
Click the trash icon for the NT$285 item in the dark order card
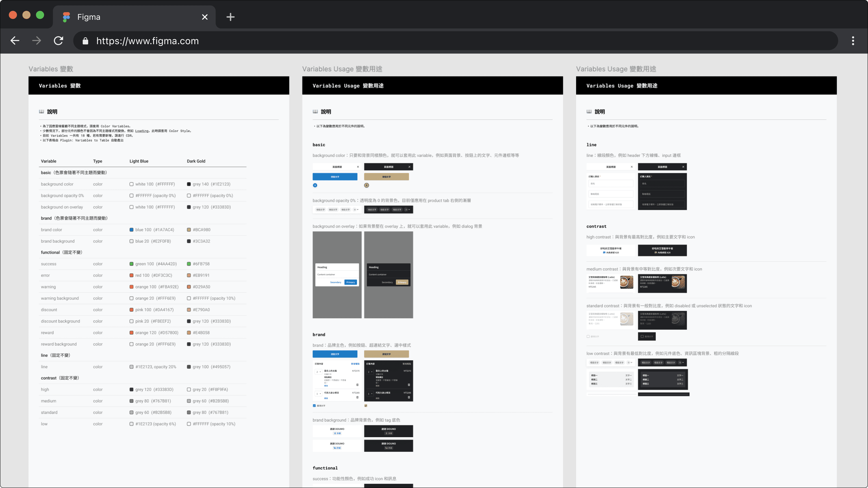pos(409,397)
